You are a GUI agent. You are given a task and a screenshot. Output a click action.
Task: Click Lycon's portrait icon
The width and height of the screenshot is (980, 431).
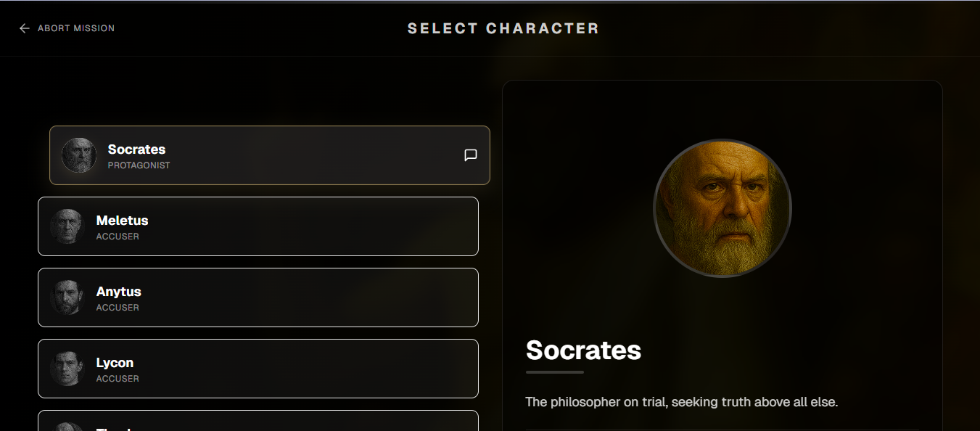67,368
